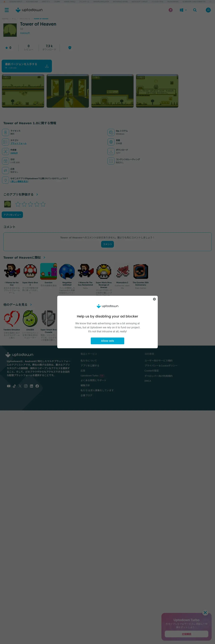Click the trusted shield badge icon
This screenshot has height=644, width=215.
(x=70, y=47)
